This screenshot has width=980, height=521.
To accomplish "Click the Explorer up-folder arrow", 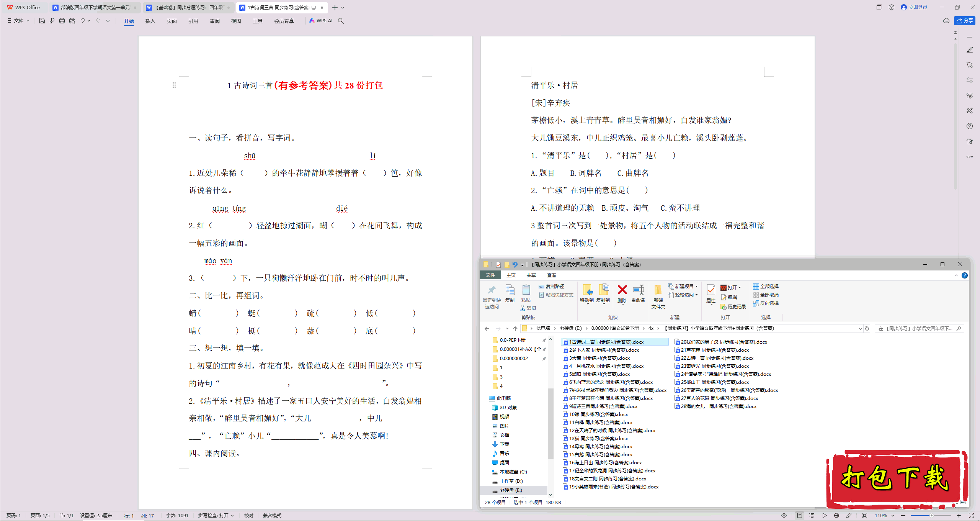I will [x=515, y=328].
